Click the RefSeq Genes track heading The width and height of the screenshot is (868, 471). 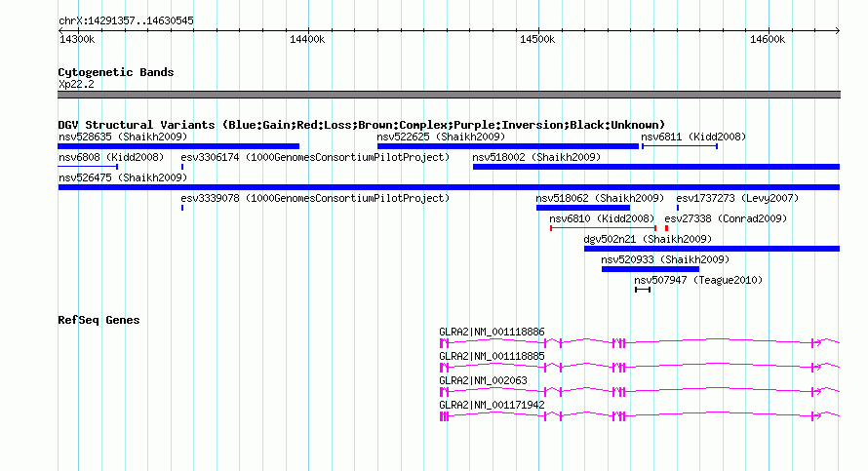coord(99,320)
